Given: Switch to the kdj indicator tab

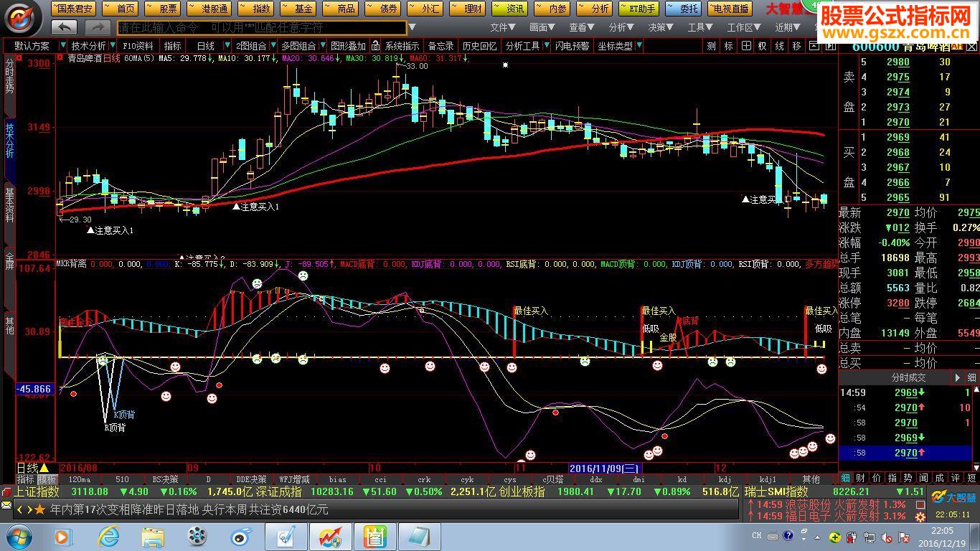Looking at the screenshot, I should coord(725,479).
